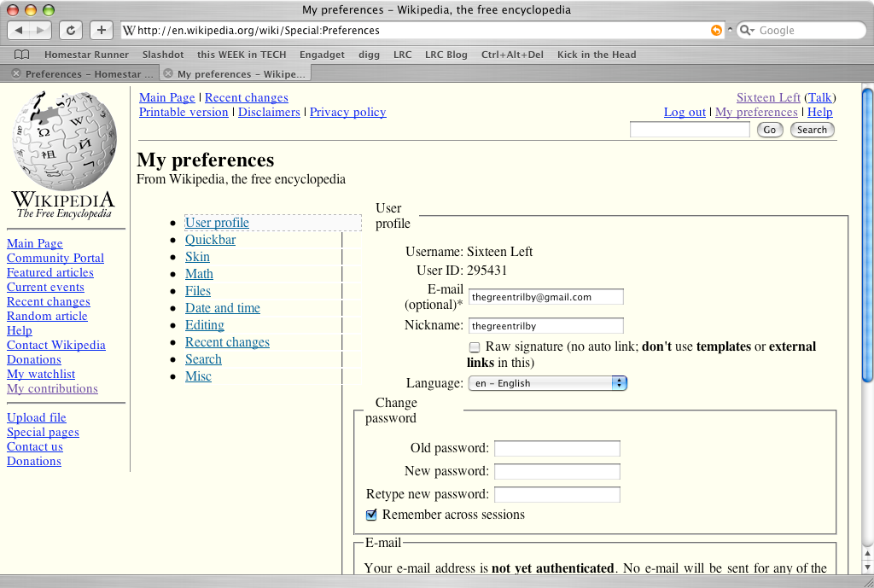Open the Slashdot bookmark
874x588 pixels.
point(163,55)
